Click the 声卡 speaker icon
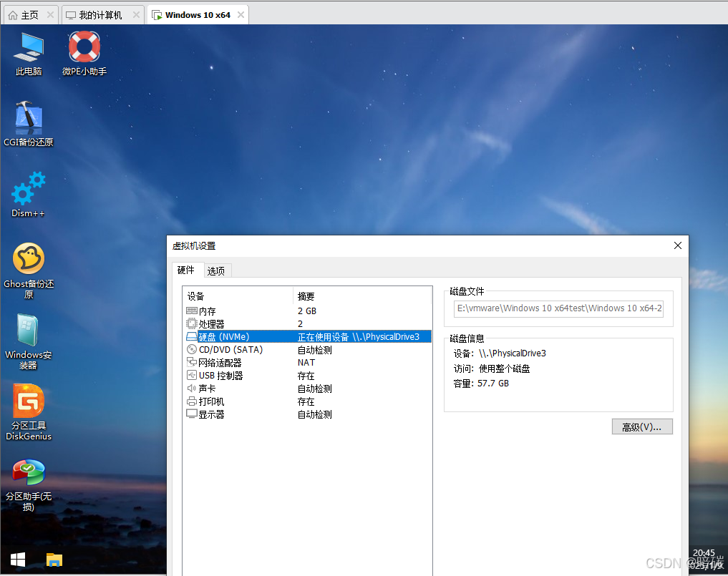 tap(192, 388)
